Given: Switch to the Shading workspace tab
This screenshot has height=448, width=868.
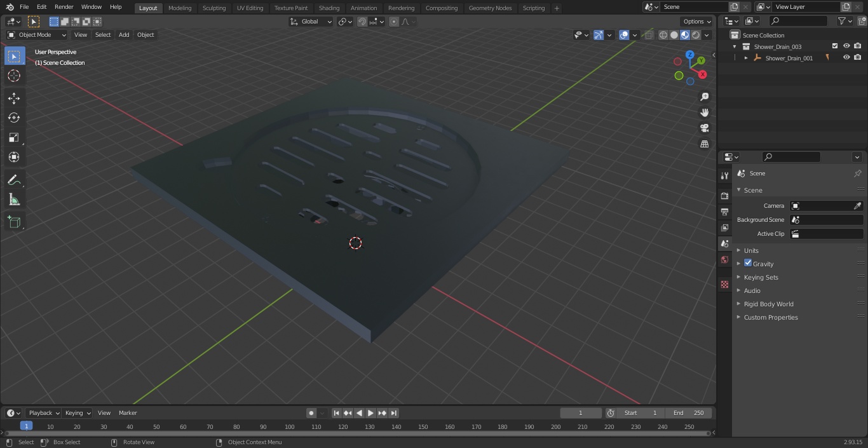Looking at the screenshot, I should [x=329, y=8].
